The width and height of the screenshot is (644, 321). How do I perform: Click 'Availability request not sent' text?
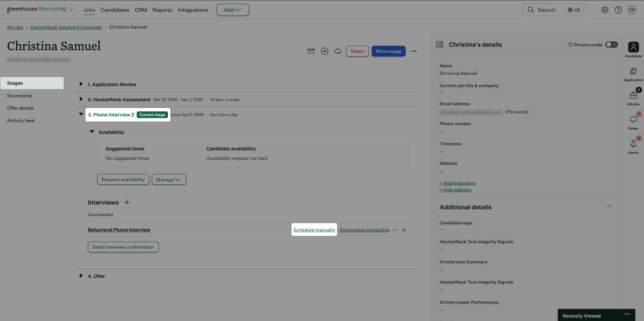point(237,158)
